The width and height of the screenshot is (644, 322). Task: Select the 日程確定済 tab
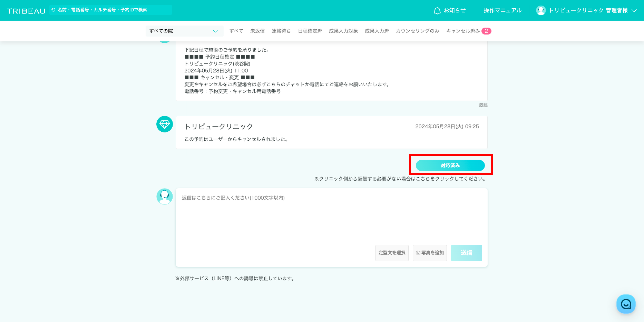tap(310, 31)
